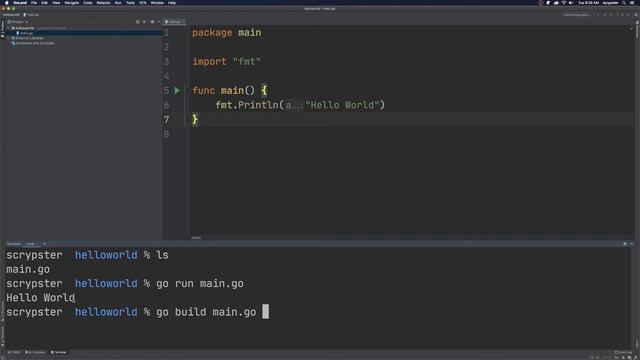Toggle the Project tool window side tab

[x=2, y=29]
